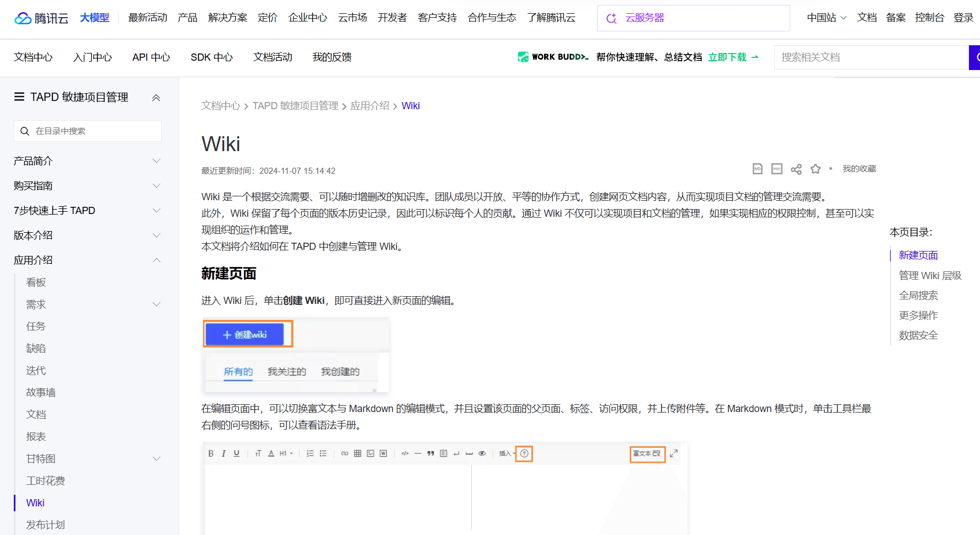Open the 解决方案 menu
The width and height of the screenshot is (980, 535).
click(227, 18)
